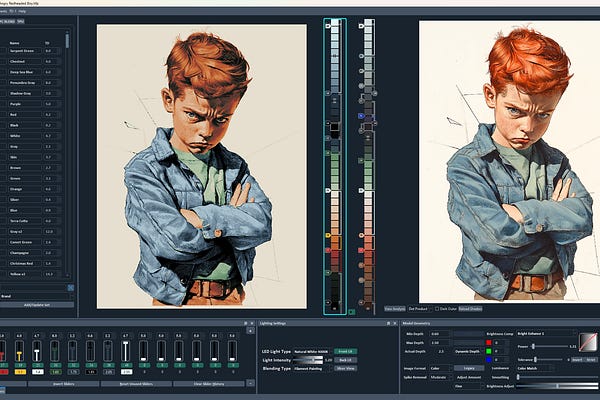Click the diagonal curve preview icon

click(587, 340)
